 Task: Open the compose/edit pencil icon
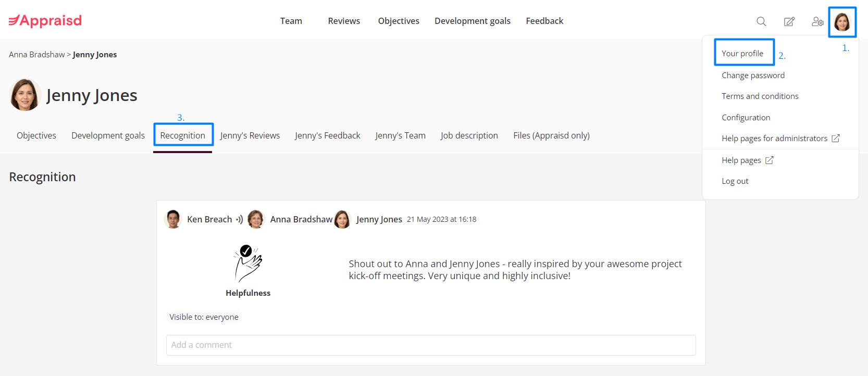coord(789,21)
